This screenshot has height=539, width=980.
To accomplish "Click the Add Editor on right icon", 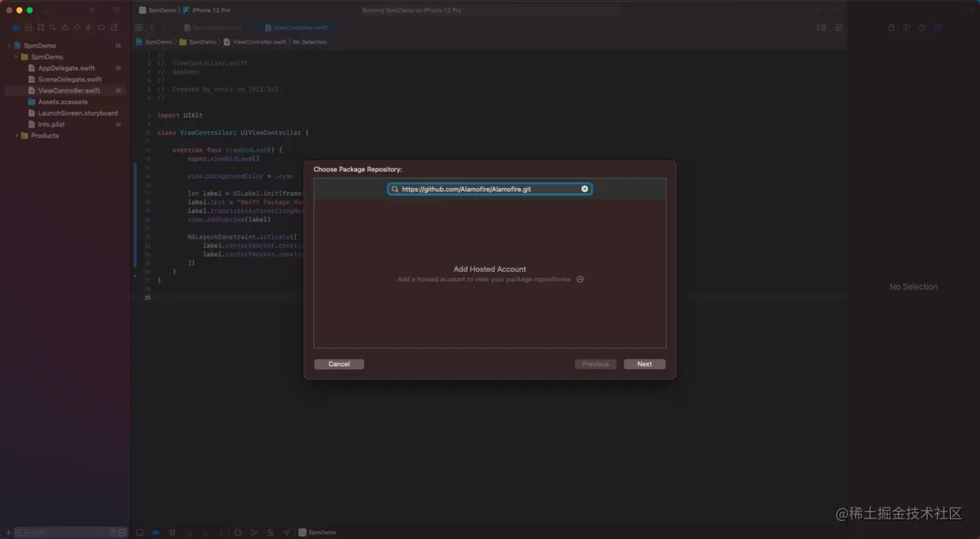I will (x=839, y=27).
